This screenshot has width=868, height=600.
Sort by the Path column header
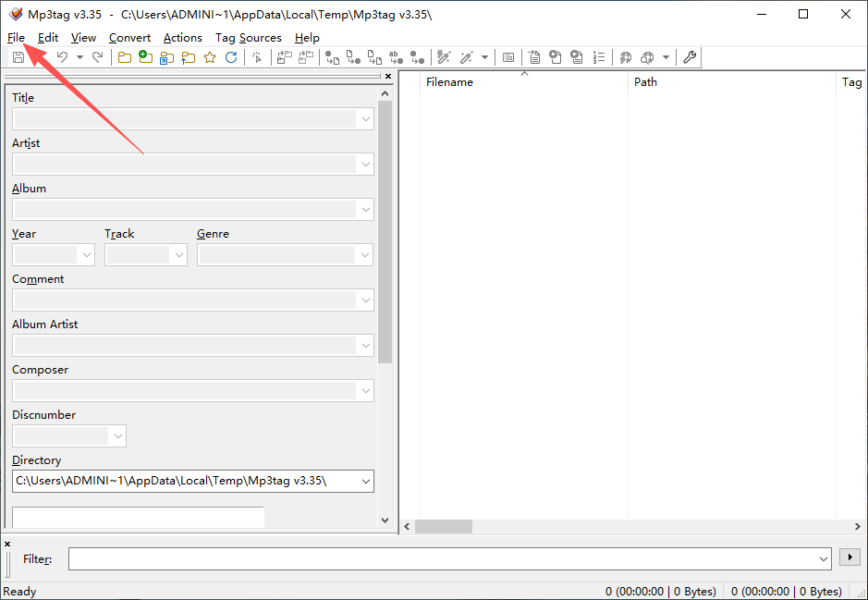(731, 82)
